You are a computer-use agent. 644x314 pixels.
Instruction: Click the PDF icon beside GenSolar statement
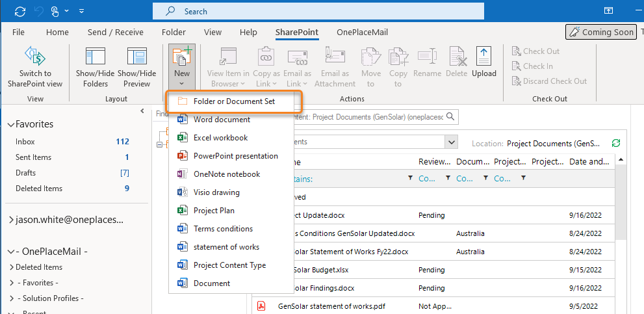[x=261, y=306]
